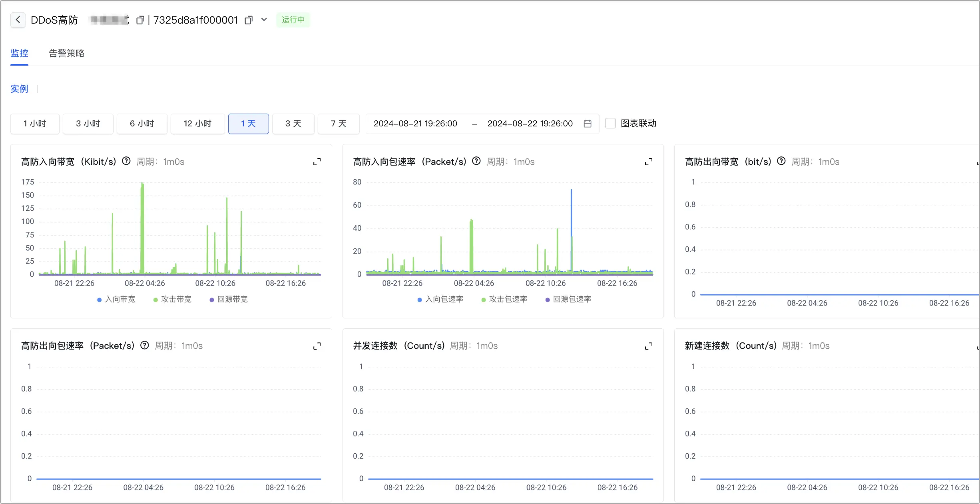Click the 运行中 status badge
Image resolution: width=980 pixels, height=504 pixels.
(293, 20)
